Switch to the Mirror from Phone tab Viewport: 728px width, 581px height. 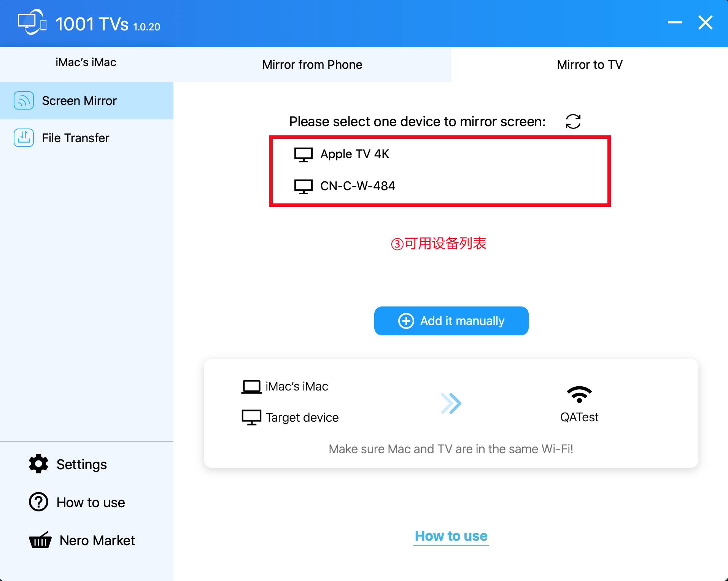point(312,65)
